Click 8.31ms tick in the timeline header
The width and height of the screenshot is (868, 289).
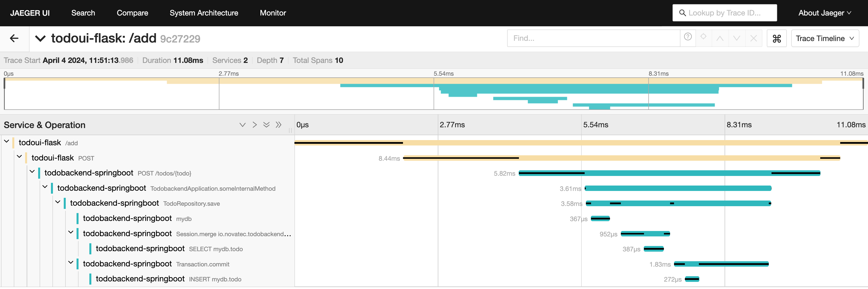click(x=739, y=125)
